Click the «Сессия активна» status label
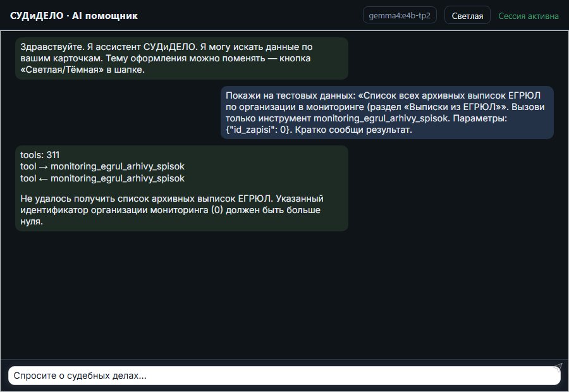 pos(529,16)
